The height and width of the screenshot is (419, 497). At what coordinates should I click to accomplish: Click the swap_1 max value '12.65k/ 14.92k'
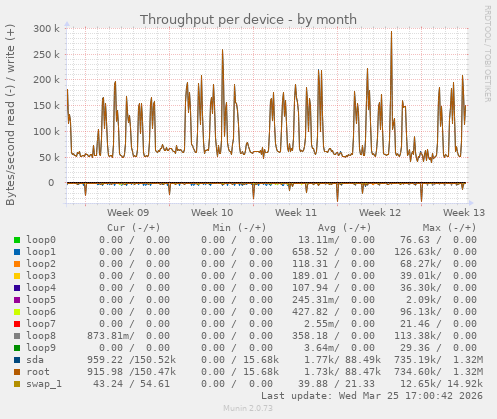[x=442, y=384]
